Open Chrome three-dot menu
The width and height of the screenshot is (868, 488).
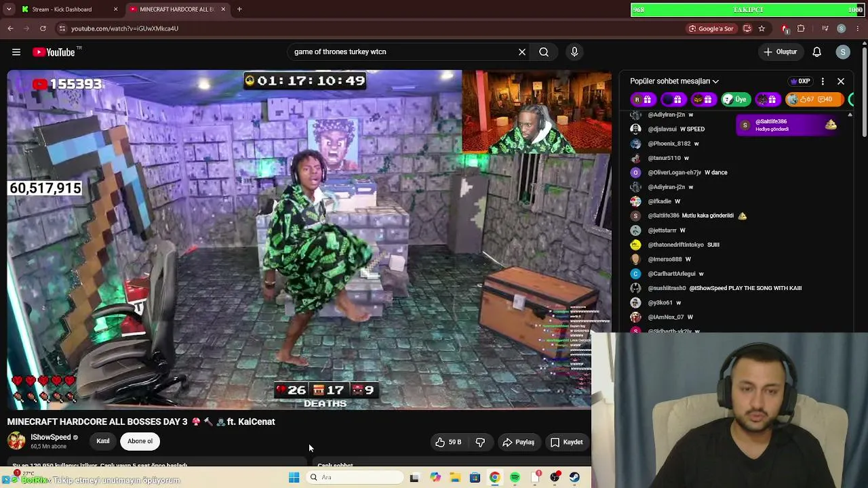pos(858,28)
